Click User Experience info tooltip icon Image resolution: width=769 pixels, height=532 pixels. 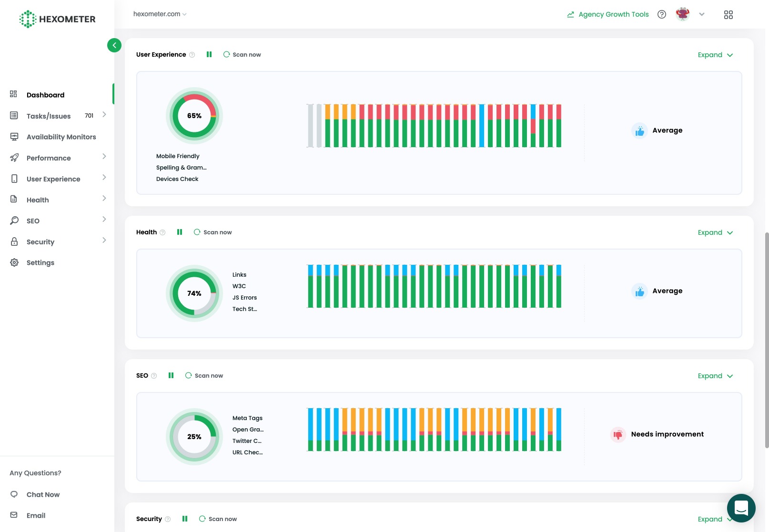coord(192,55)
